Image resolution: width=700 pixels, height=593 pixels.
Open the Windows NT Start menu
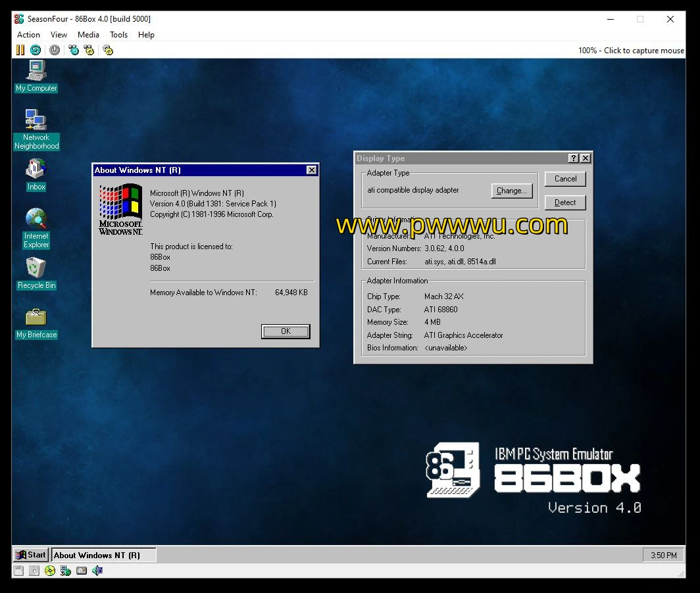pyautogui.click(x=30, y=555)
